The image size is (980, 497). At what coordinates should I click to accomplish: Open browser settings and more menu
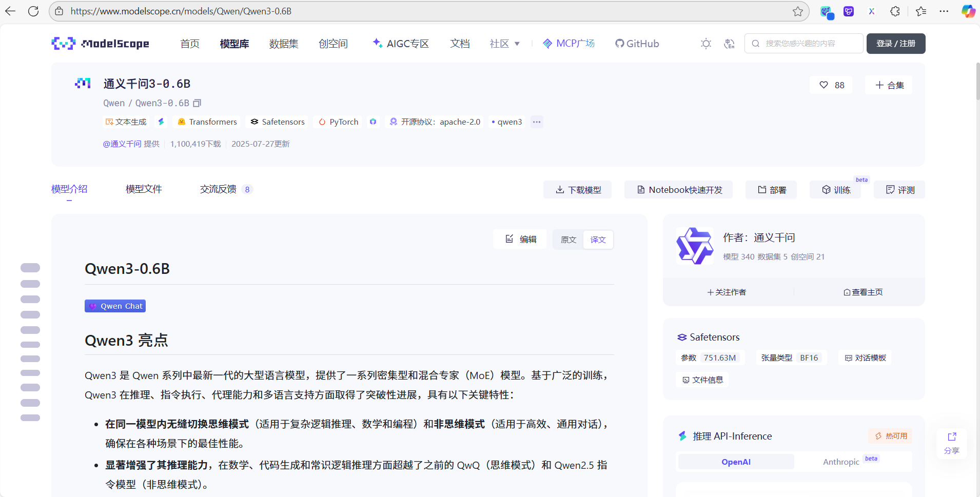pos(944,11)
